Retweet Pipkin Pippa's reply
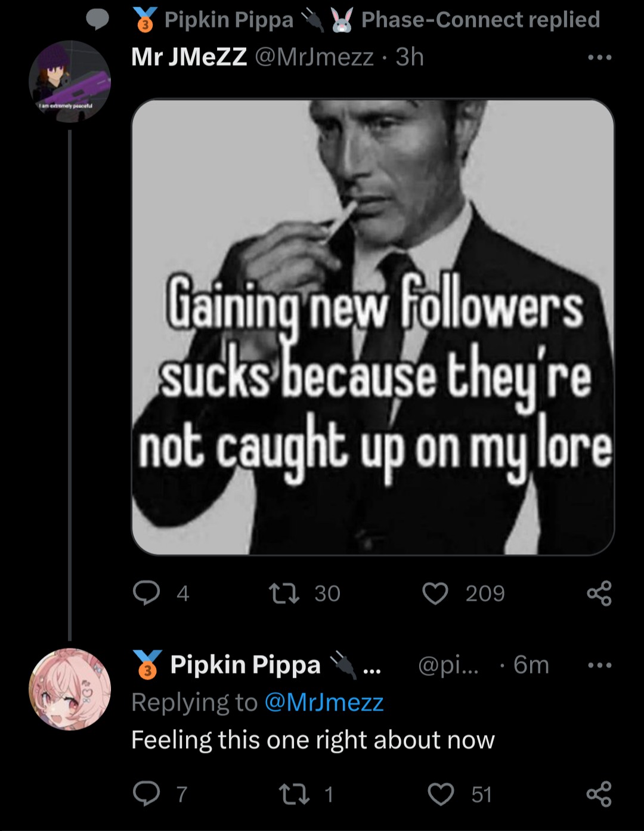The image size is (644, 831). tap(294, 794)
